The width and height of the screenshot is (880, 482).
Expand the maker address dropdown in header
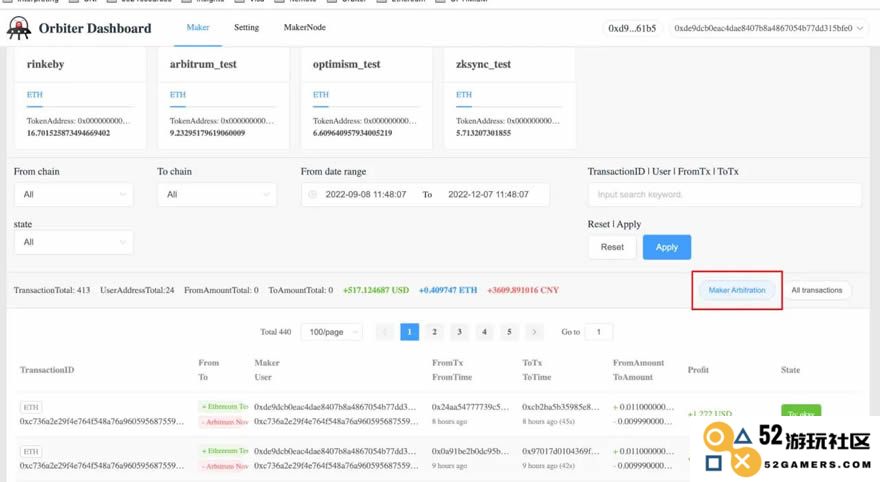click(768, 28)
